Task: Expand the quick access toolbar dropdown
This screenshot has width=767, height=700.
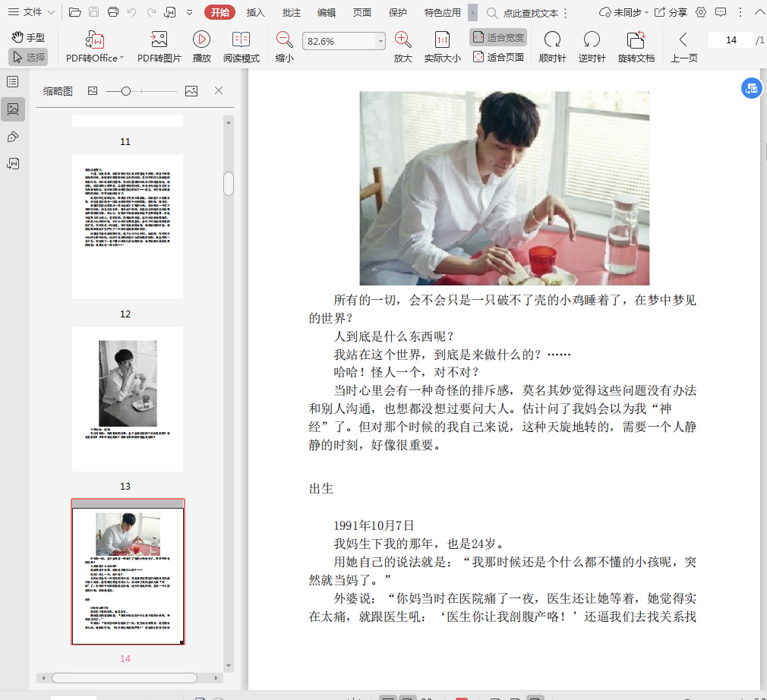Action: pos(189,13)
